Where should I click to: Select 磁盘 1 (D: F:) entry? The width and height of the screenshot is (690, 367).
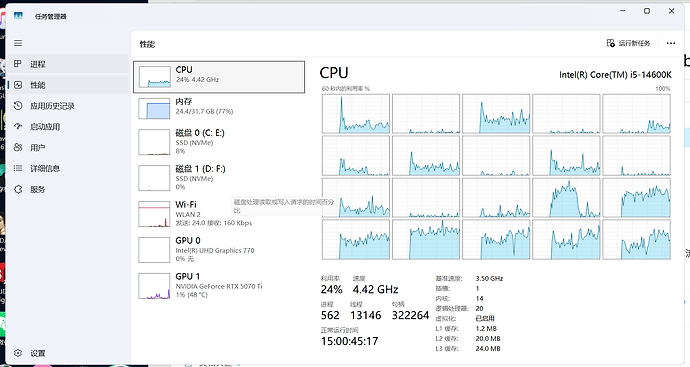[219, 178]
